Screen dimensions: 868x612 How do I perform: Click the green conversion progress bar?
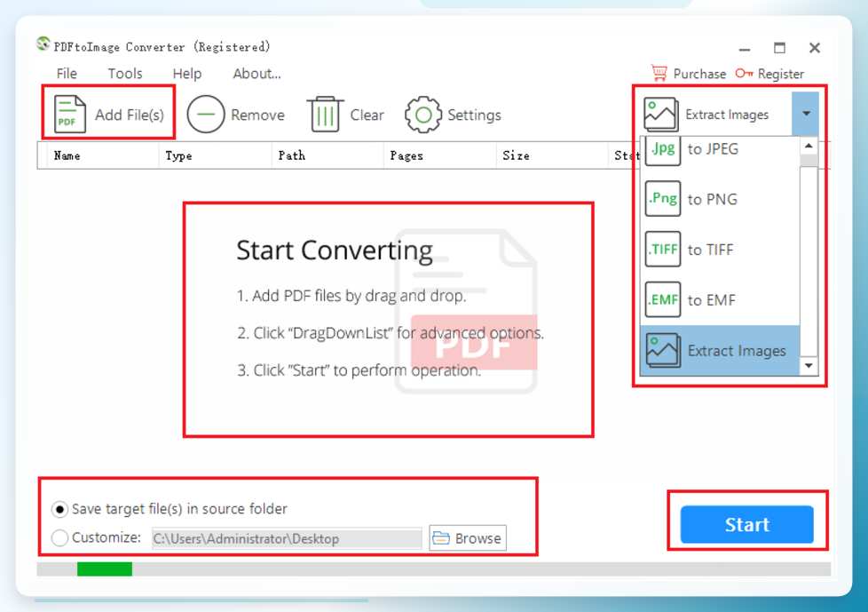(x=105, y=568)
